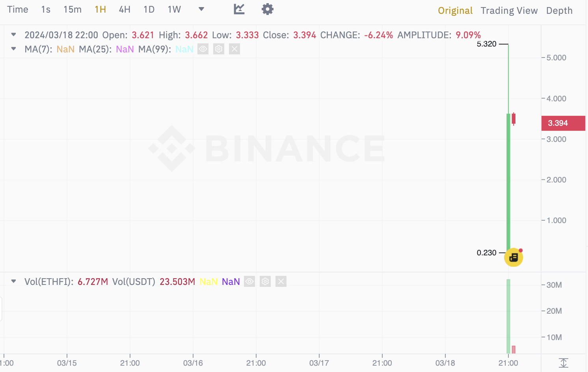Image resolution: width=588 pixels, height=372 pixels.
Task: Toggle MA indicator visibility eye
Action: [x=203, y=49]
